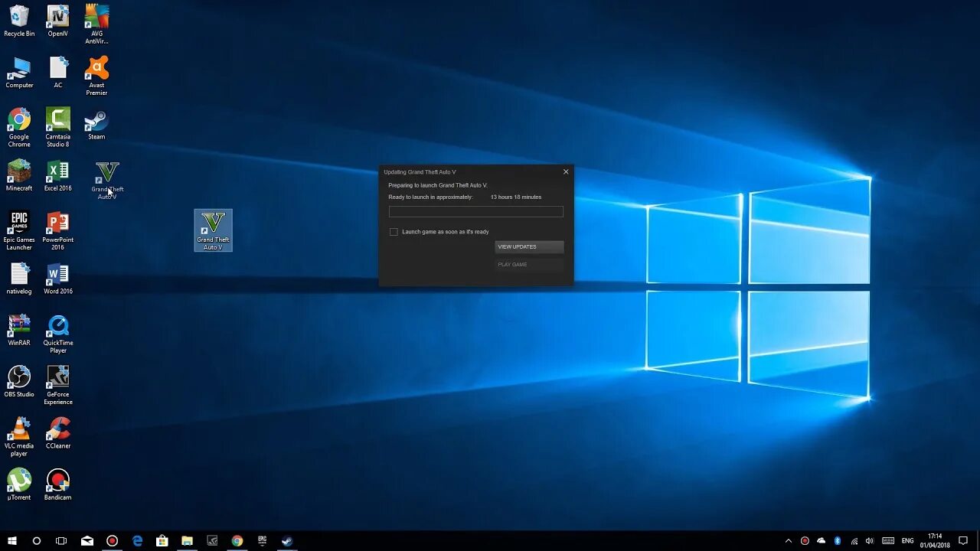Select the PowerPoint 2016 desktop shortcut

click(58, 230)
